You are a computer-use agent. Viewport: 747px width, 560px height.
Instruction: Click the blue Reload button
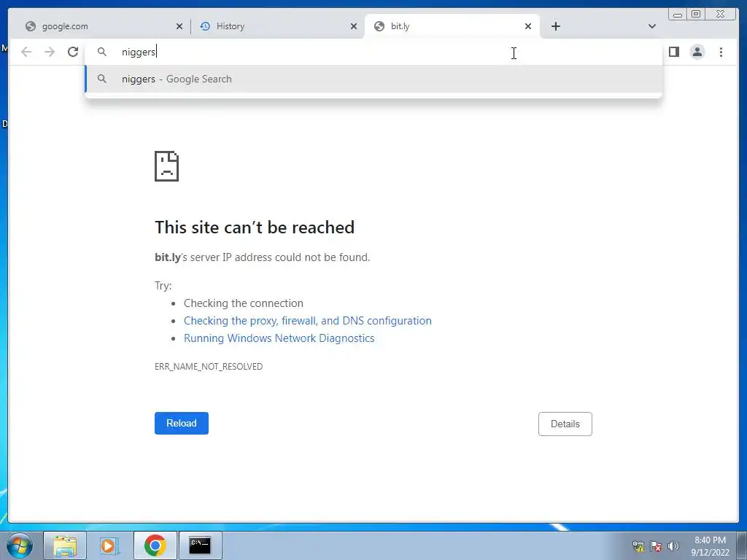[182, 424]
